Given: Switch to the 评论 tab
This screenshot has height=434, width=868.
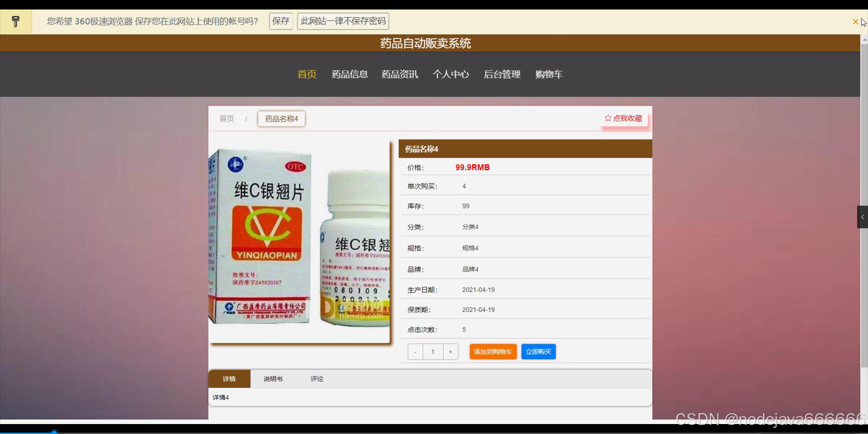Looking at the screenshot, I should point(317,379).
